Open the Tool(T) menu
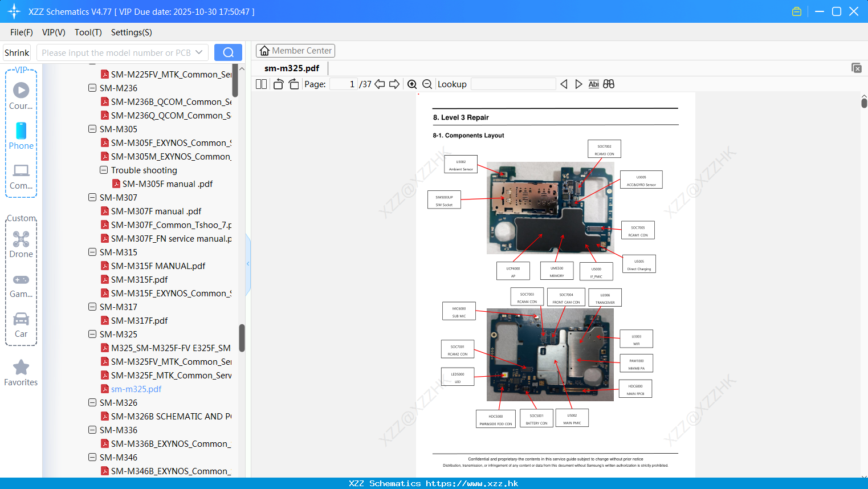The height and width of the screenshot is (489, 868). coord(88,32)
